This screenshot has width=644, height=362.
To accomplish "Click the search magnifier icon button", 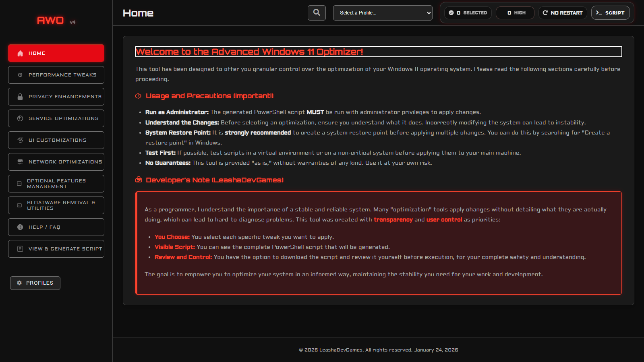I will [317, 13].
